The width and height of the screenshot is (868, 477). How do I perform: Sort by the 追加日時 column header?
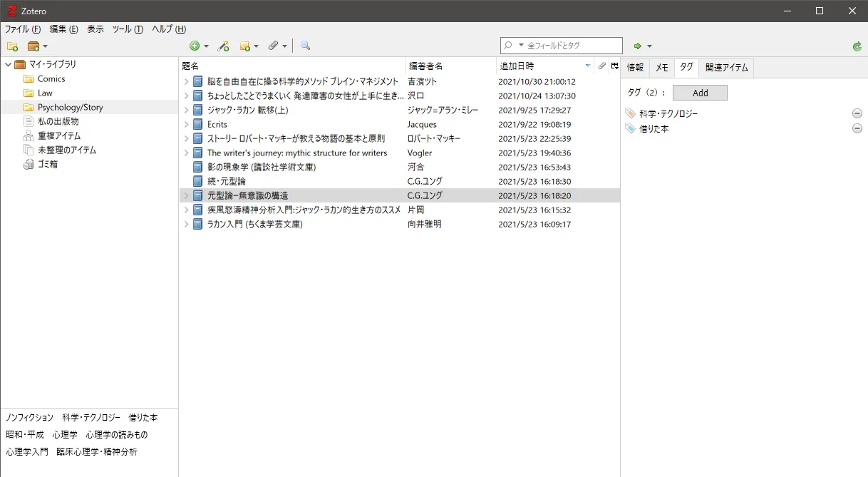coord(545,66)
